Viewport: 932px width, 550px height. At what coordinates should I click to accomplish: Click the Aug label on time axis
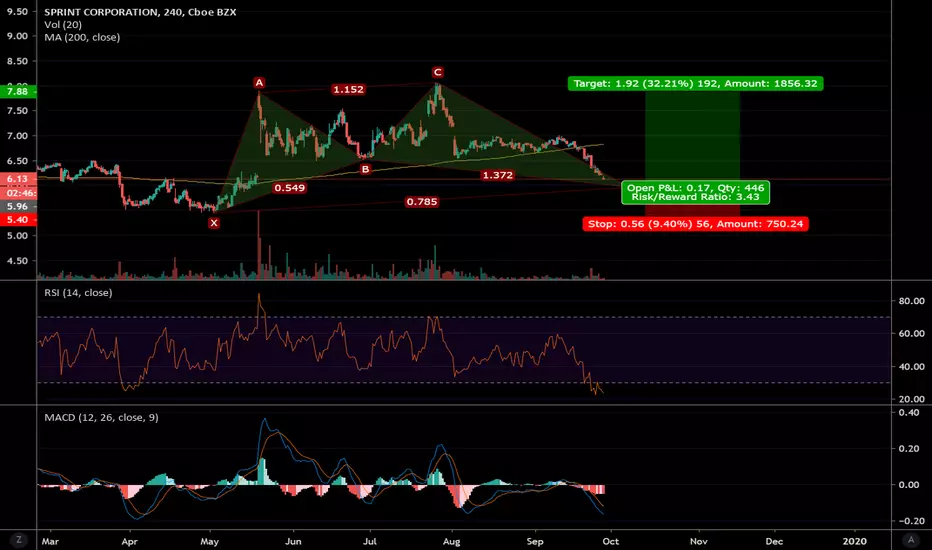[x=452, y=542]
